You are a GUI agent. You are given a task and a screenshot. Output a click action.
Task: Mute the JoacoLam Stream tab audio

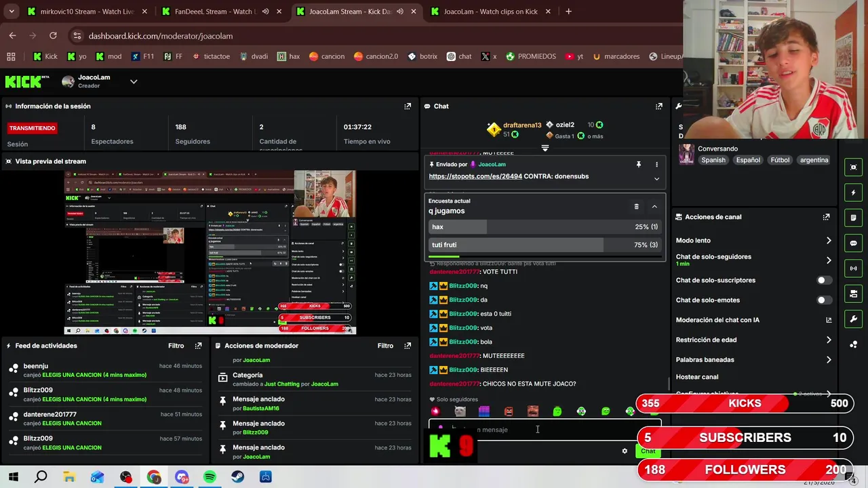399,12
